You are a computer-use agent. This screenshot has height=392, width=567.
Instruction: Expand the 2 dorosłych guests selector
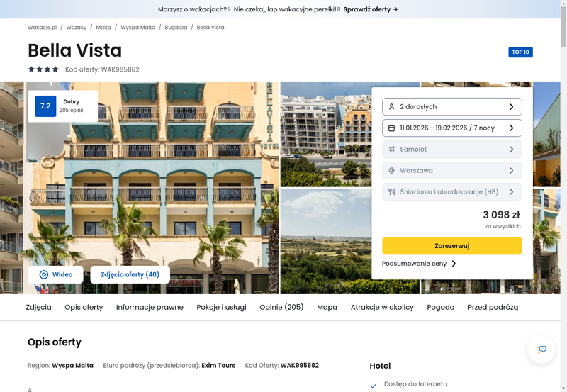[452, 106]
